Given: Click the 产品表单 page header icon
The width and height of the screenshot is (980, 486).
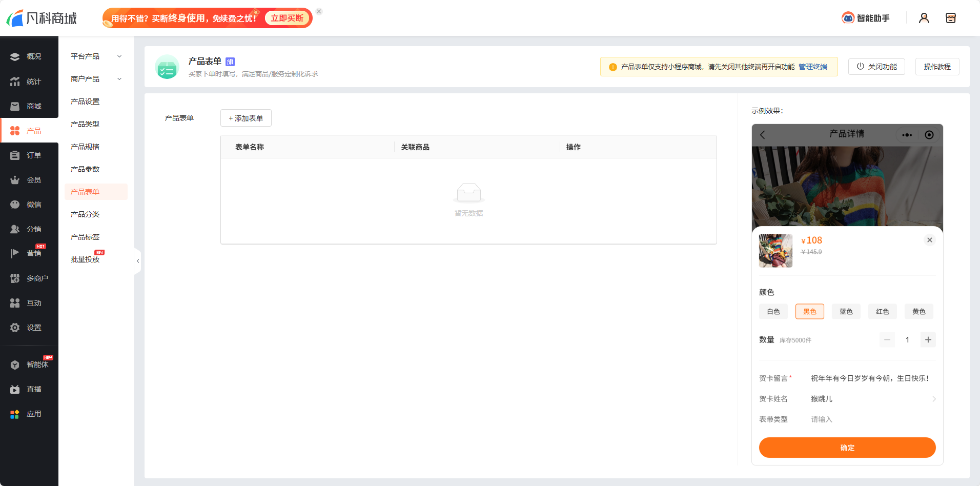Looking at the screenshot, I should [167, 67].
